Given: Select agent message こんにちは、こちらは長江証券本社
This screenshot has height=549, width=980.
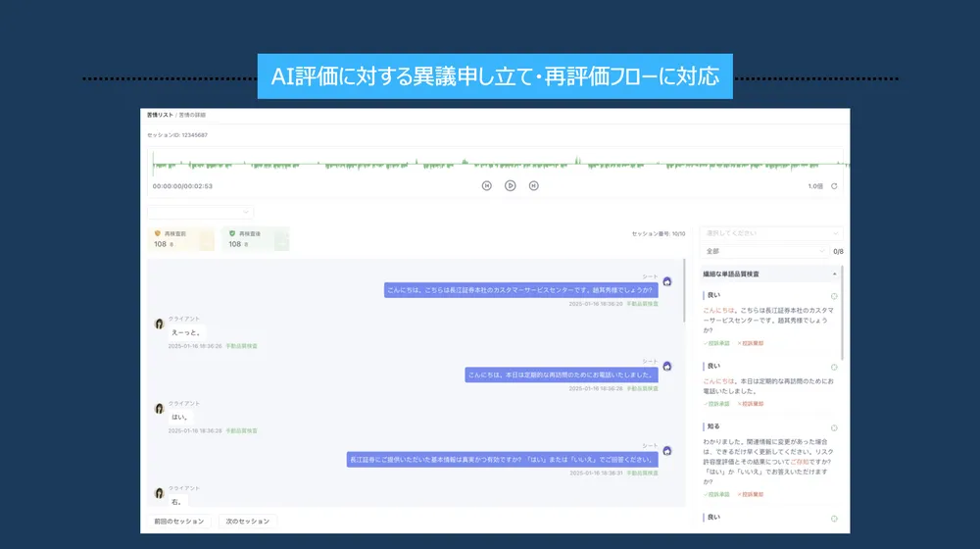Looking at the screenshot, I should click(520, 290).
